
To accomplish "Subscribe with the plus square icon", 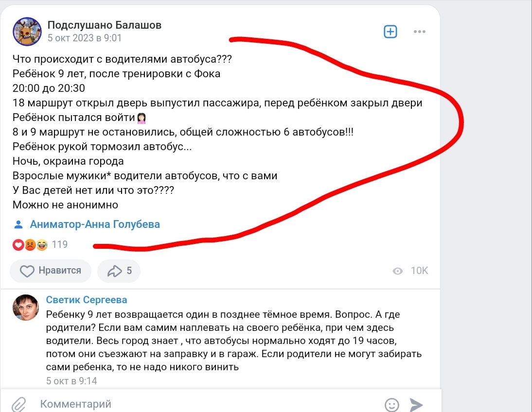I will pos(390,32).
